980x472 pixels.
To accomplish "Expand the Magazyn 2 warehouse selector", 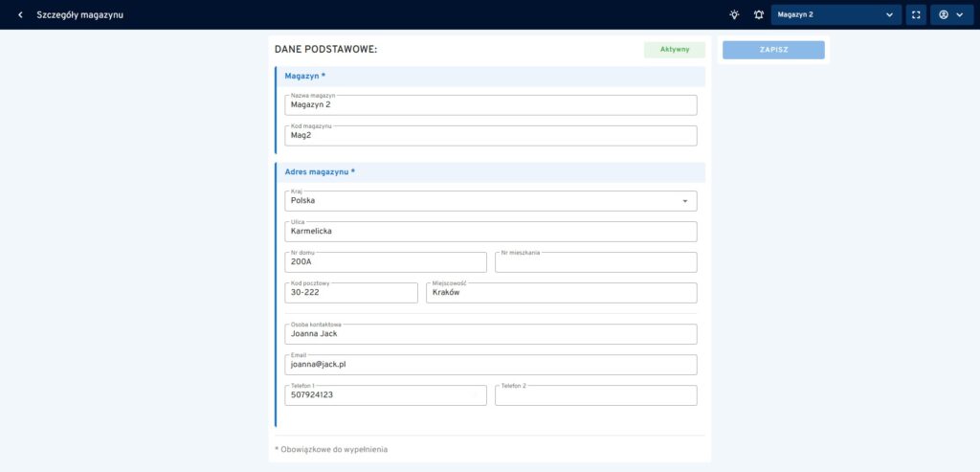I will 835,15.
